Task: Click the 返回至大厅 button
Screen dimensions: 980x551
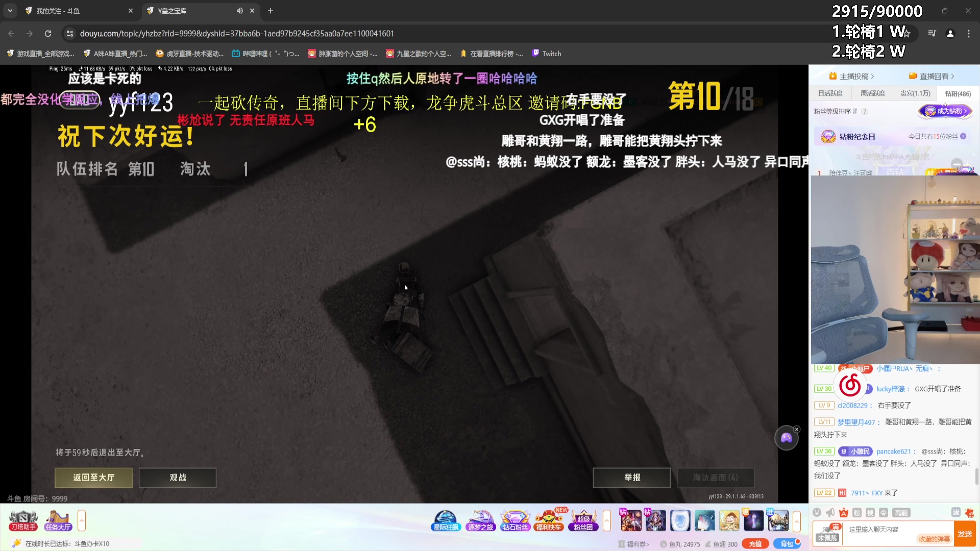Action: point(93,478)
